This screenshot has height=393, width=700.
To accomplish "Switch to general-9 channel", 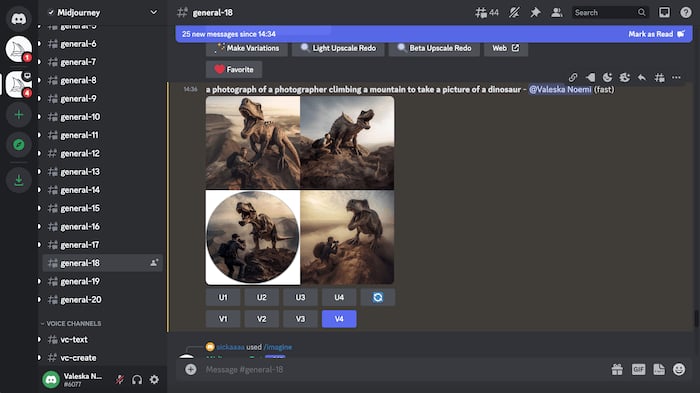I will tap(102, 99).
